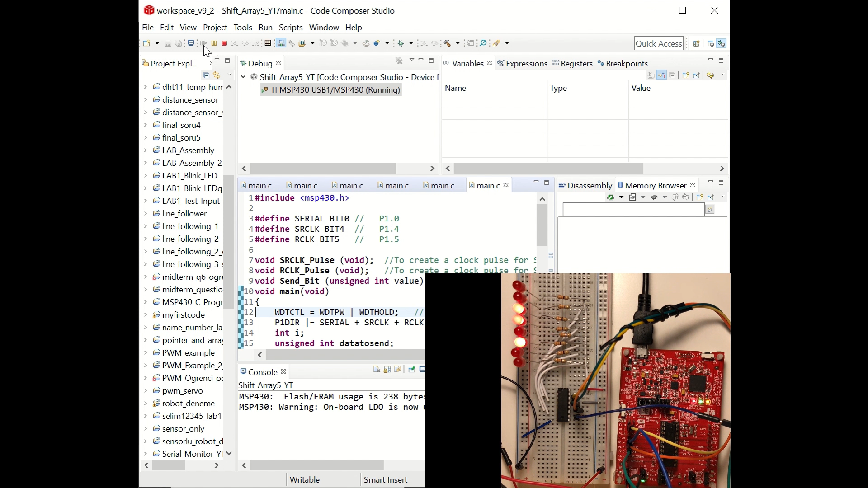868x488 pixels.
Task: Select the Step Into debug icon
Action: 233,43
